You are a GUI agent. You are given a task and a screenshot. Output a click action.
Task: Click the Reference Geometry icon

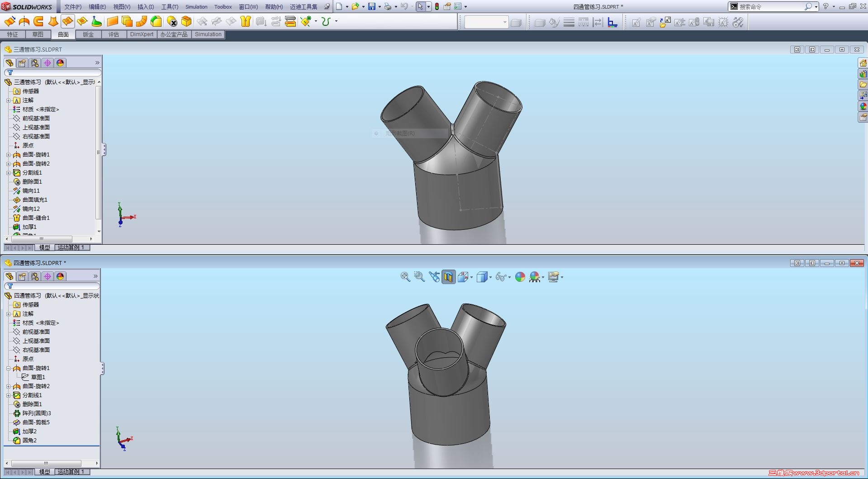(x=306, y=21)
